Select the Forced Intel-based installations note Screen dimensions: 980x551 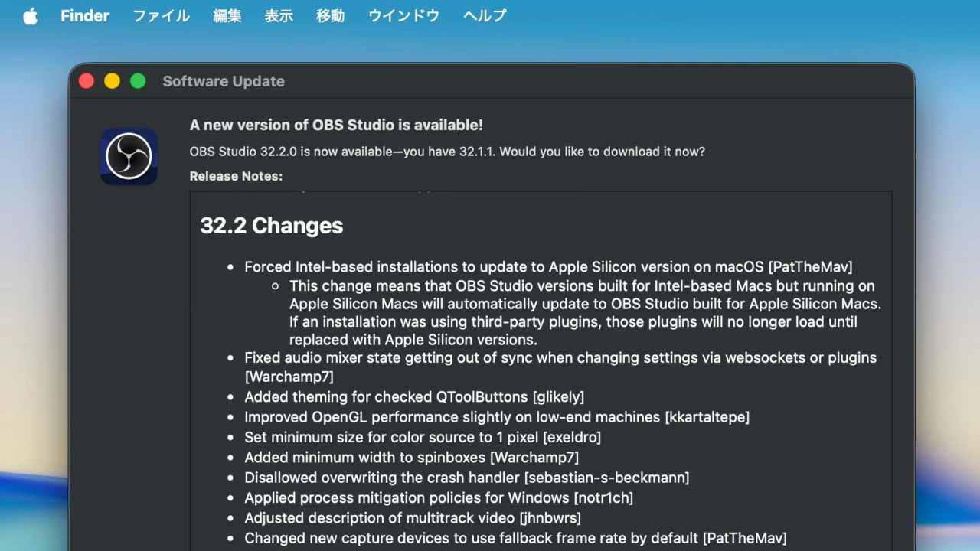tap(548, 267)
